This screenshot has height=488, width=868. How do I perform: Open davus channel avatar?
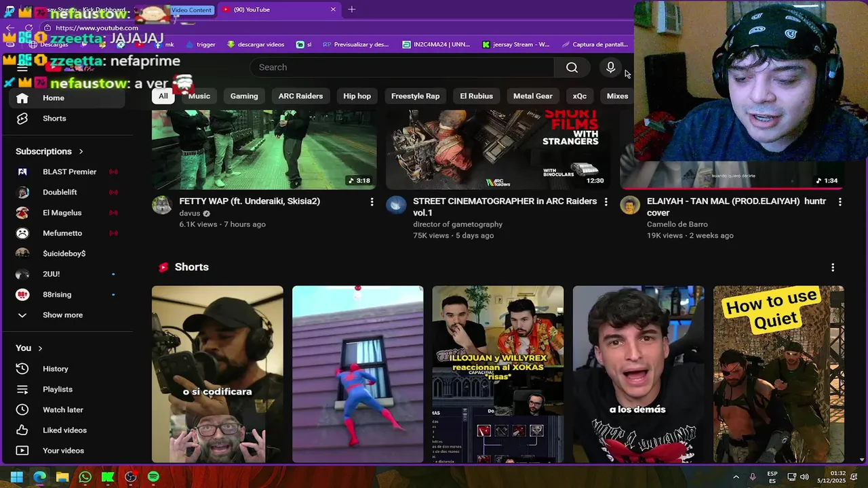pyautogui.click(x=161, y=205)
